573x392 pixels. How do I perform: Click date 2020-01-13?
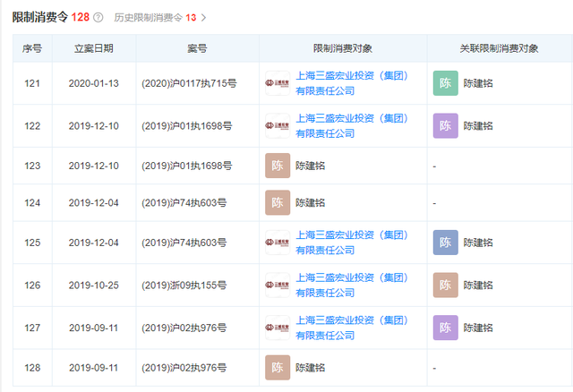pos(93,83)
